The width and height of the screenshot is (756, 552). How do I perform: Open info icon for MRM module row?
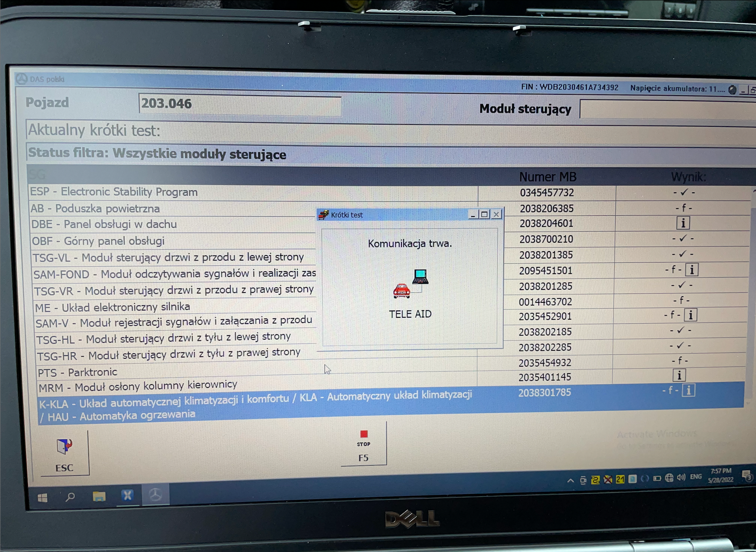(x=679, y=376)
